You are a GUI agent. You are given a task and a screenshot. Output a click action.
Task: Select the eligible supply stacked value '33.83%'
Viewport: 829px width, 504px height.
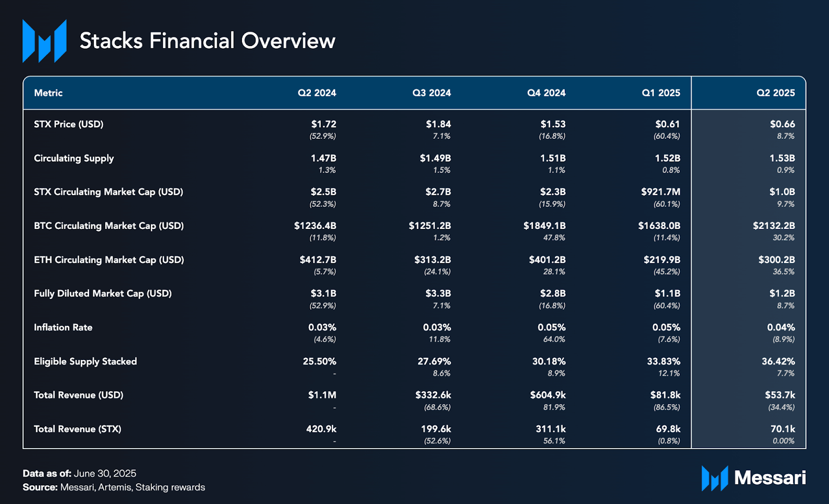(664, 361)
